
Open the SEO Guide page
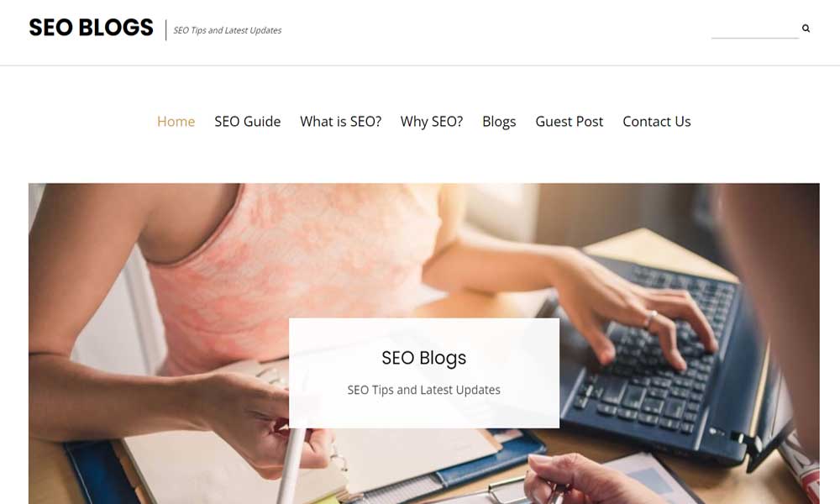point(248,122)
